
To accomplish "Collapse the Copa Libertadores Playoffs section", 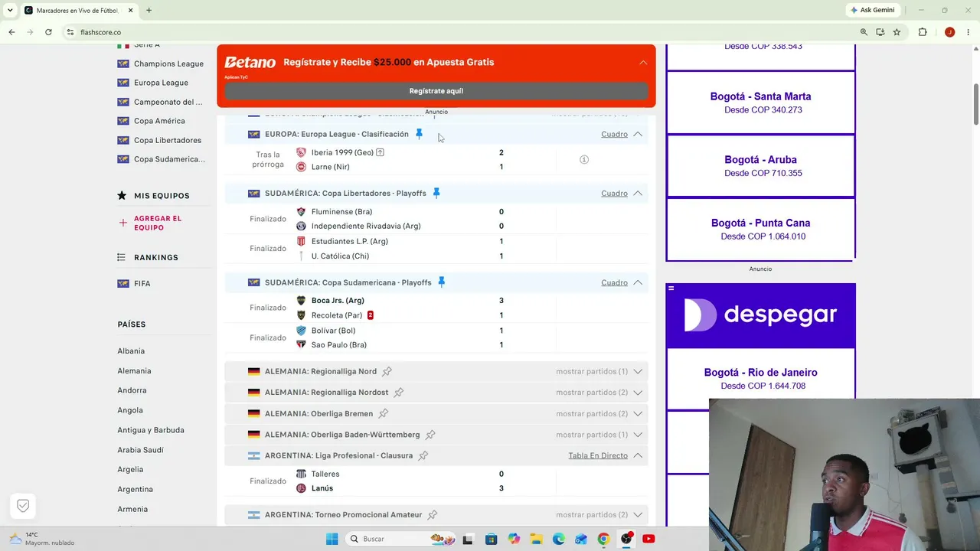I will point(638,193).
